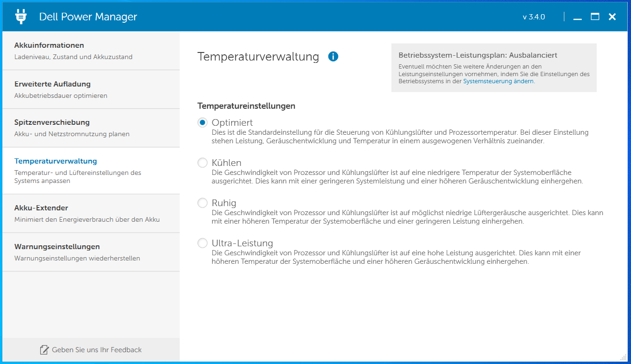Enable the Ultra-Leistung radio option
Screen dimensions: 631x364
[x=203, y=243]
